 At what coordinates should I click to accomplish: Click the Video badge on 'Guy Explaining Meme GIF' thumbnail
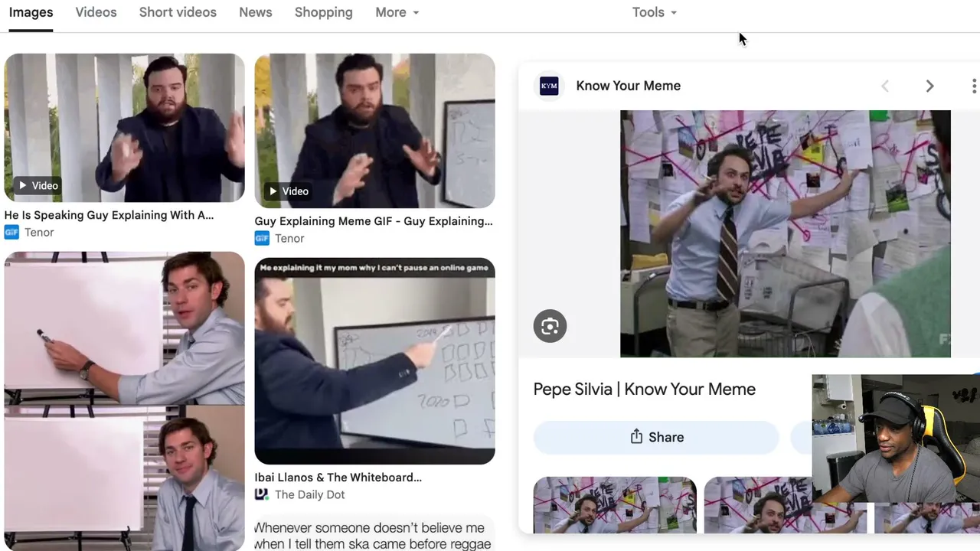click(289, 191)
